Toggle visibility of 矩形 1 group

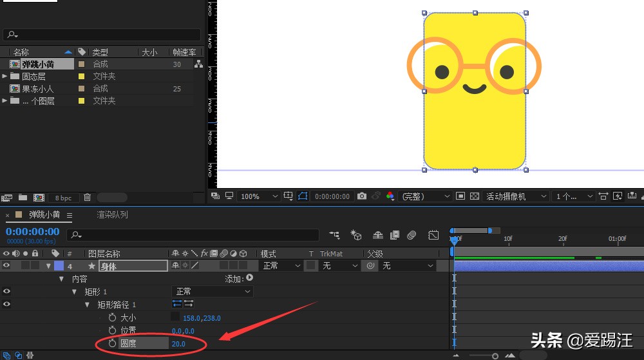pyautogui.click(x=6, y=292)
